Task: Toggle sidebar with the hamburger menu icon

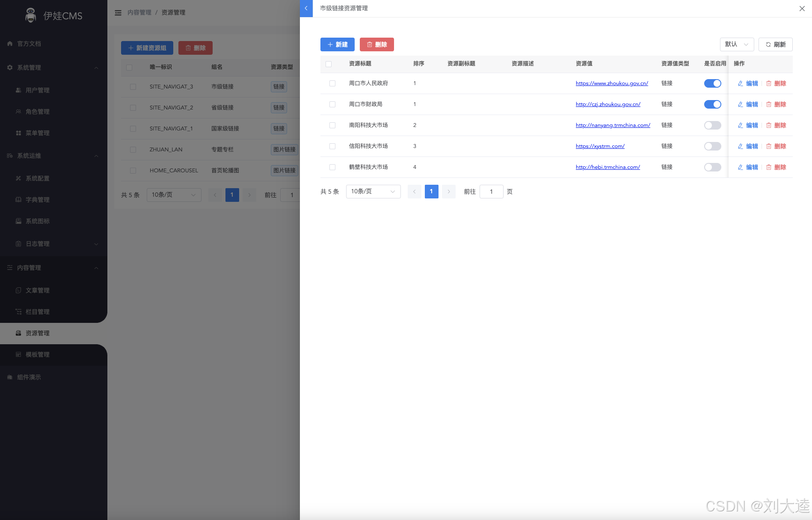Action: [118, 13]
